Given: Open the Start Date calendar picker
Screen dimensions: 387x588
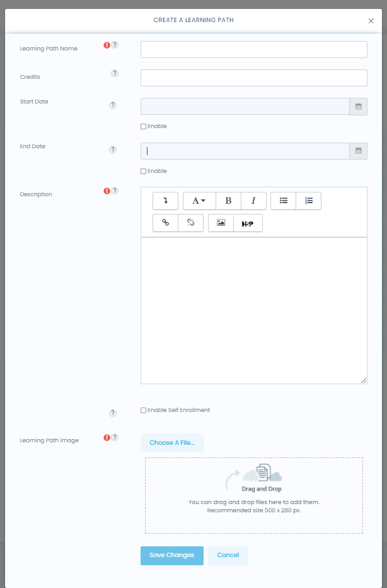Looking at the screenshot, I should pyautogui.click(x=358, y=107).
